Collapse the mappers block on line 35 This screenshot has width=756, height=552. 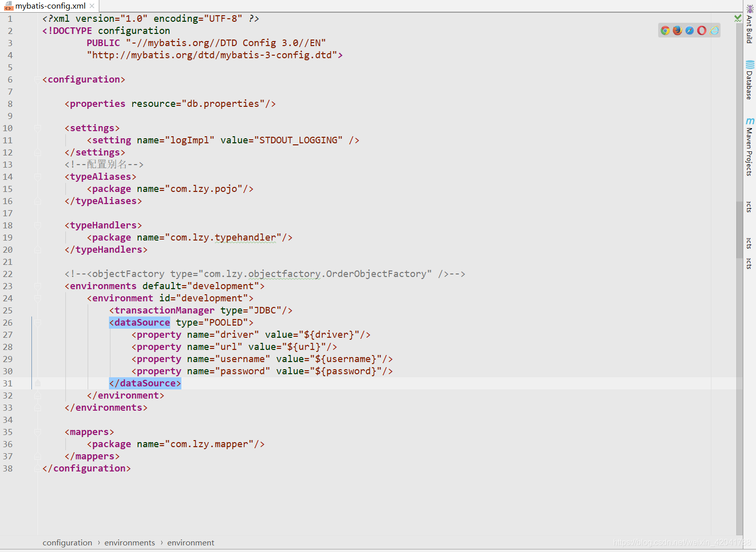37,432
